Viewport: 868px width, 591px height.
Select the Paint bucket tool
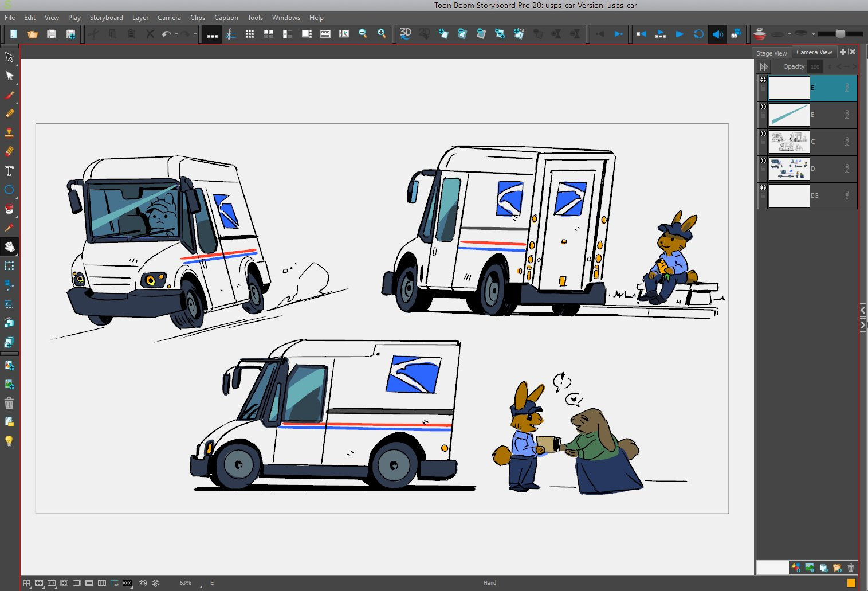click(9, 209)
